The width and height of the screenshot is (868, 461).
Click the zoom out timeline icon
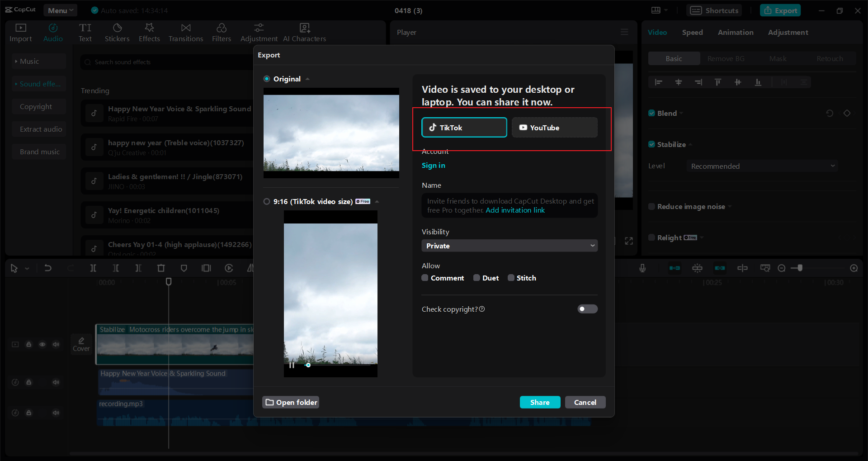(782, 268)
